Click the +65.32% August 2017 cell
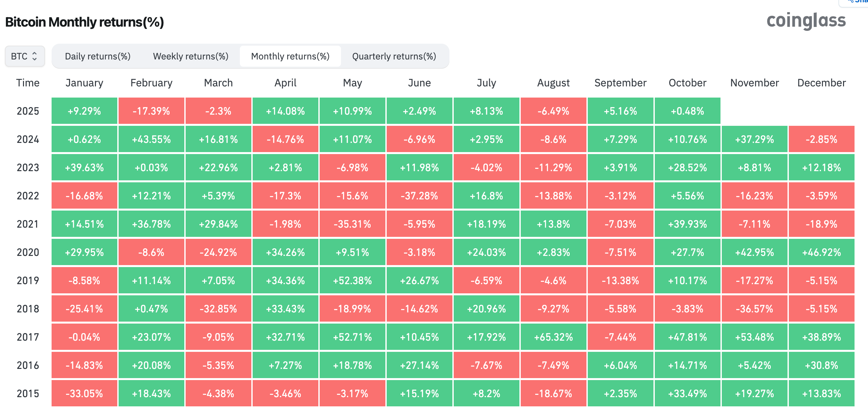 [553, 337]
